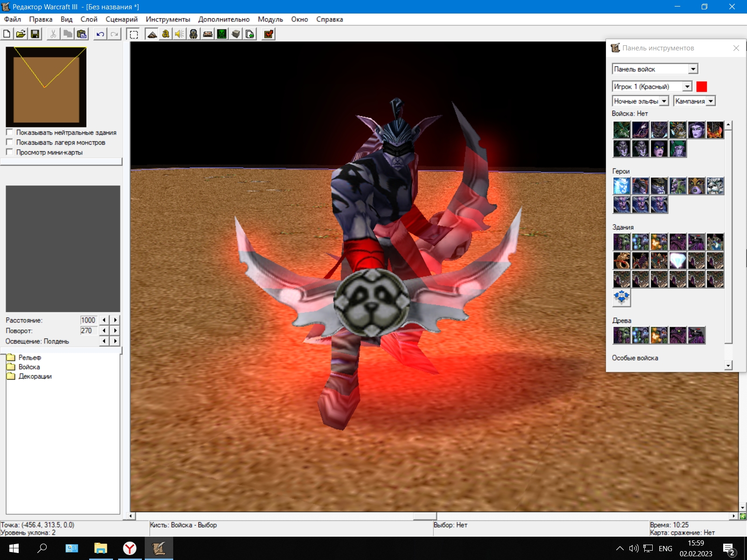Open the Windows Start menu

click(x=14, y=548)
